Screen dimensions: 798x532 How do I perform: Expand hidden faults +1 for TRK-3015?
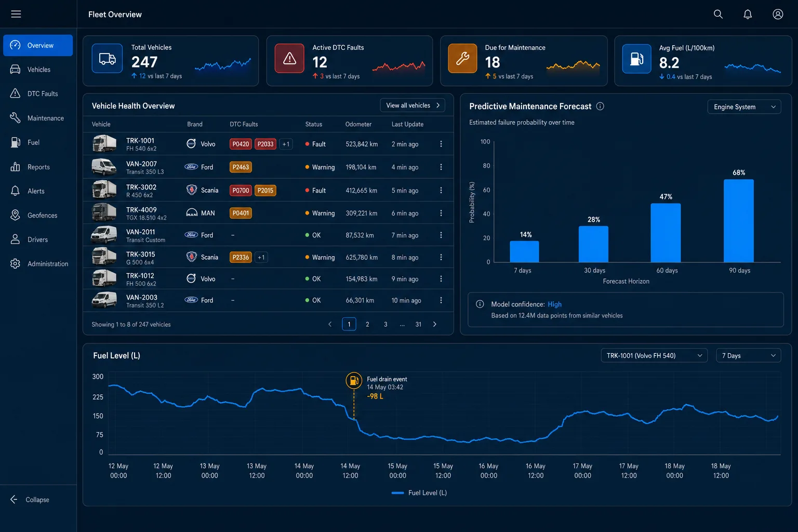[x=261, y=257]
